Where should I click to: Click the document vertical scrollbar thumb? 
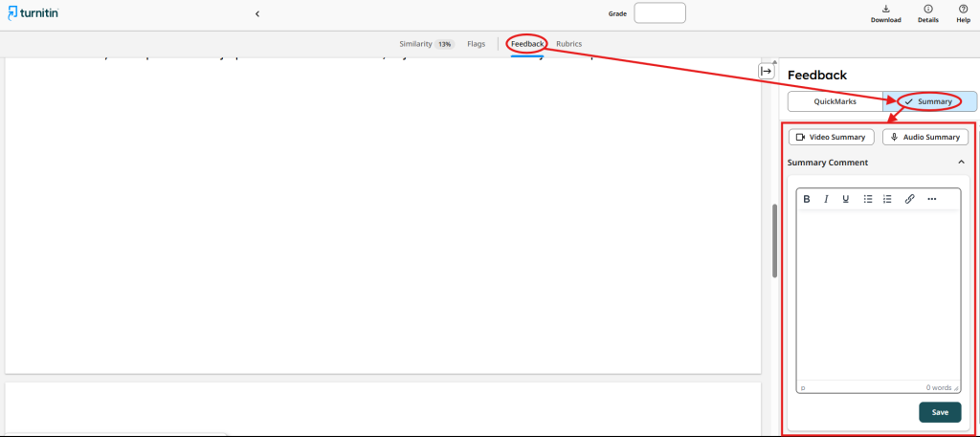click(x=775, y=240)
